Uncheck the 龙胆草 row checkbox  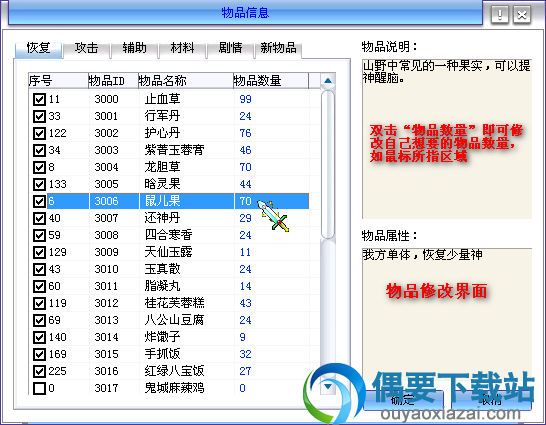coord(39,167)
